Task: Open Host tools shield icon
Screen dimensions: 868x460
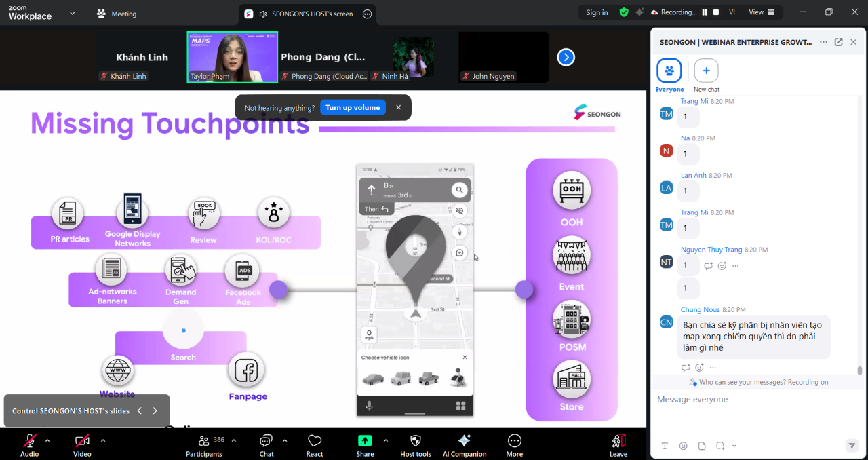Action: [x=416, y=441]
